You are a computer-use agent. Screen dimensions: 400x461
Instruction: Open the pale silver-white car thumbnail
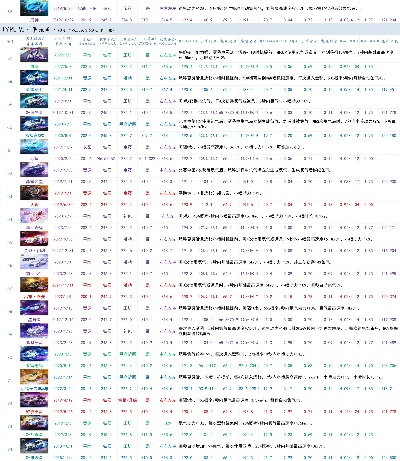(x=34, y=262)
